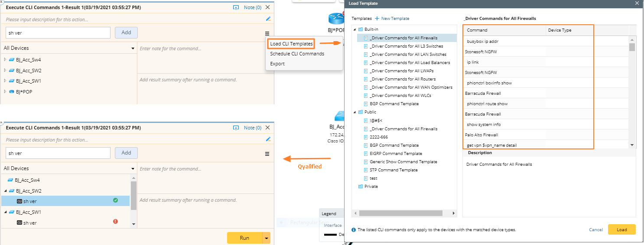Click the plus icon beside New Template

point(377,19)
